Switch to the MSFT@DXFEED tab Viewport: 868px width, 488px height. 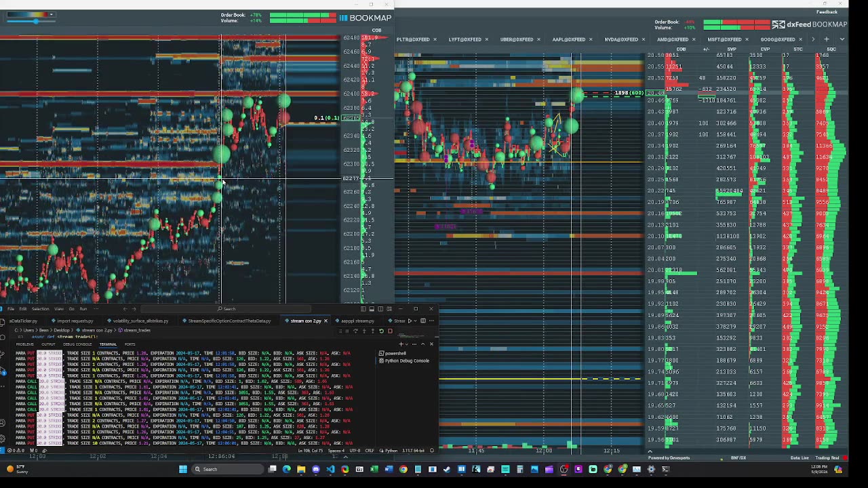click(x=724, y=39)
